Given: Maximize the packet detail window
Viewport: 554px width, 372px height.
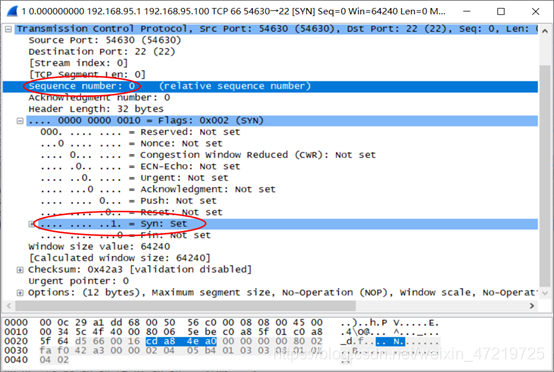Looking at the screenshot, I should pos(501,11).
